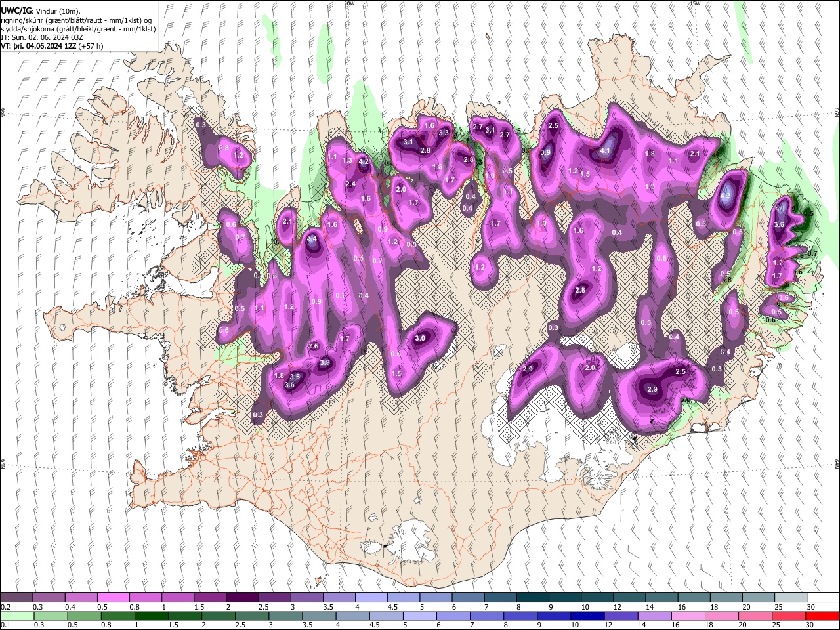
Task: Click the white swatch ending upper legend row
Action: click(823, 598)
